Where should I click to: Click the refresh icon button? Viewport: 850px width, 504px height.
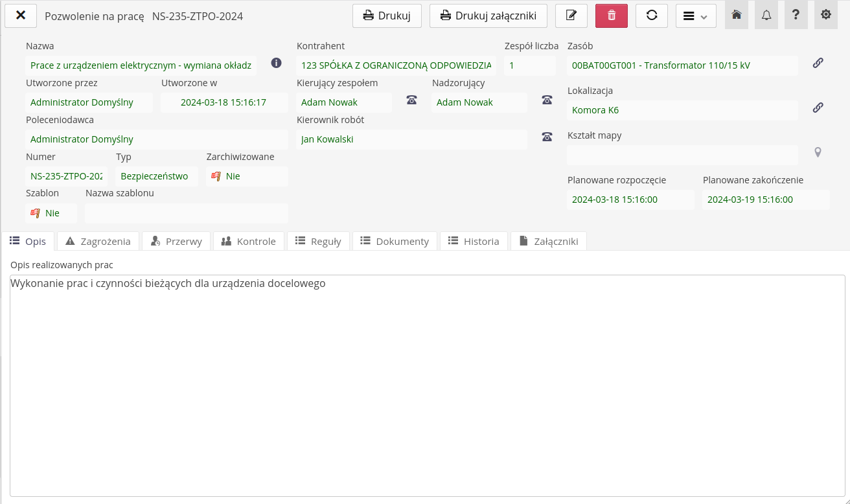(651, 16)
